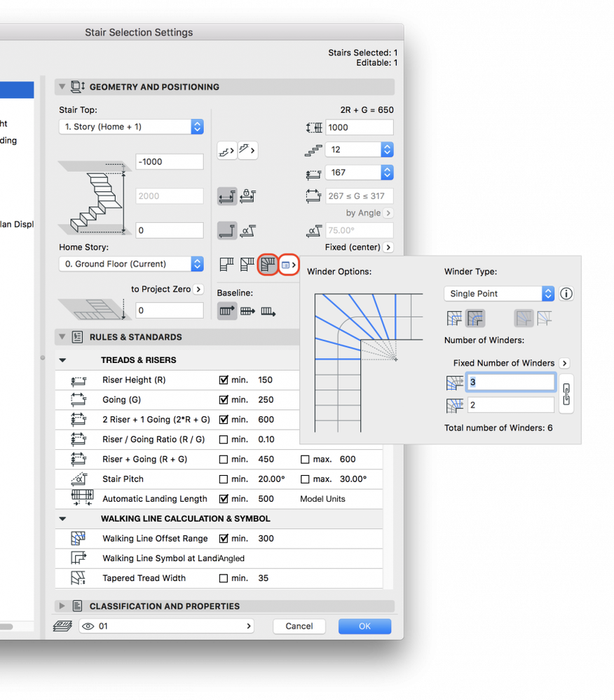Choose the slanted riser angle icon
The image size is (614, 700).
(x=247, y=231)
